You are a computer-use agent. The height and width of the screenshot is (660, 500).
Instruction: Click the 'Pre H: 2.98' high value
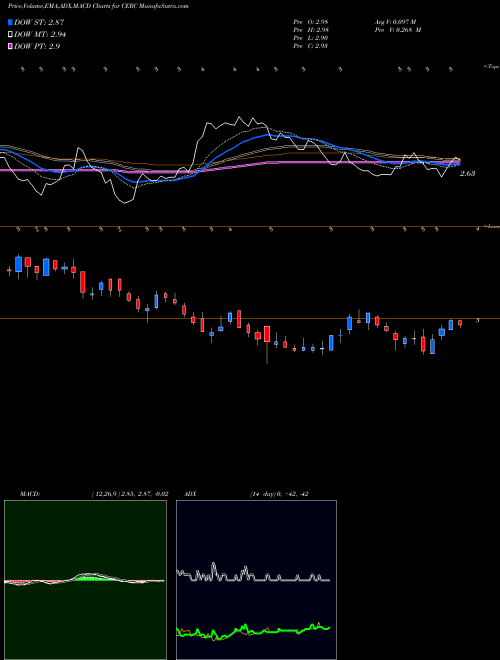(x=311, y=30)
